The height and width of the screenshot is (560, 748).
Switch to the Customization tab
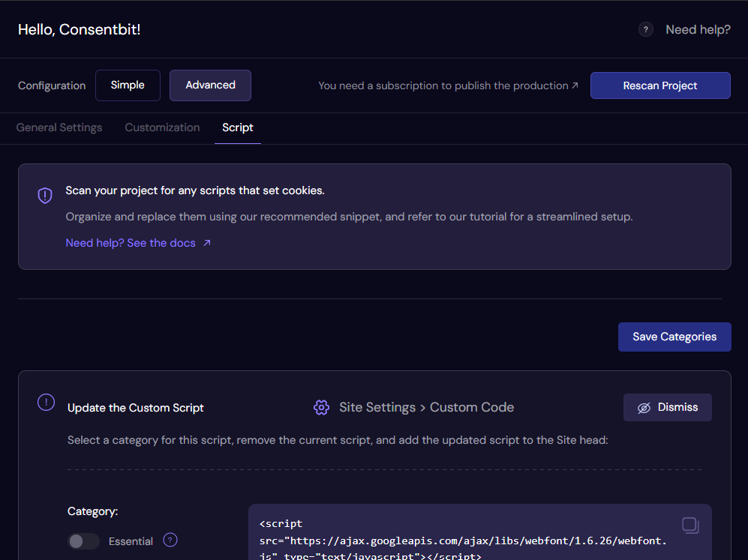[162, 127]
